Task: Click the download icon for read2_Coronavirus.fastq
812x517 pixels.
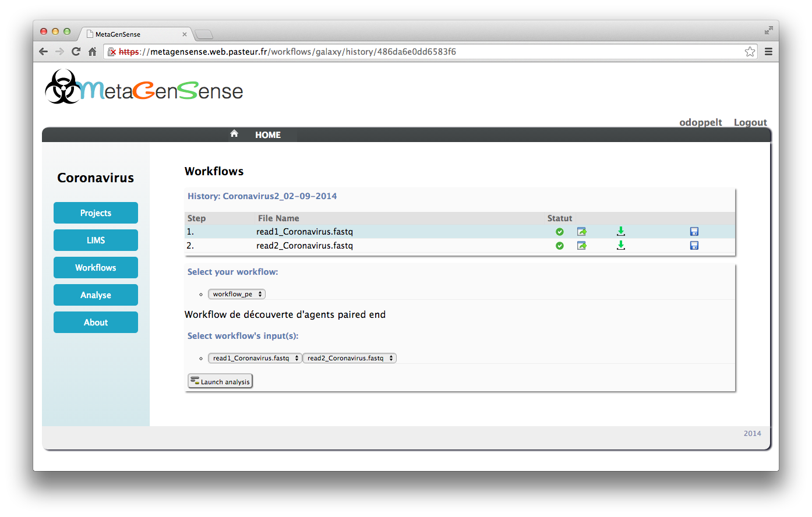Action: [x=621, y=245]
